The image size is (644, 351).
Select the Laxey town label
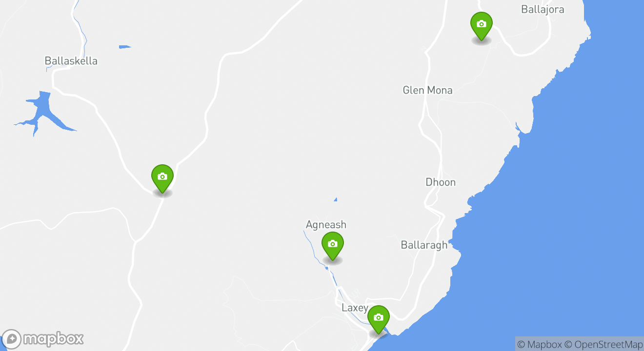[355, 308]
